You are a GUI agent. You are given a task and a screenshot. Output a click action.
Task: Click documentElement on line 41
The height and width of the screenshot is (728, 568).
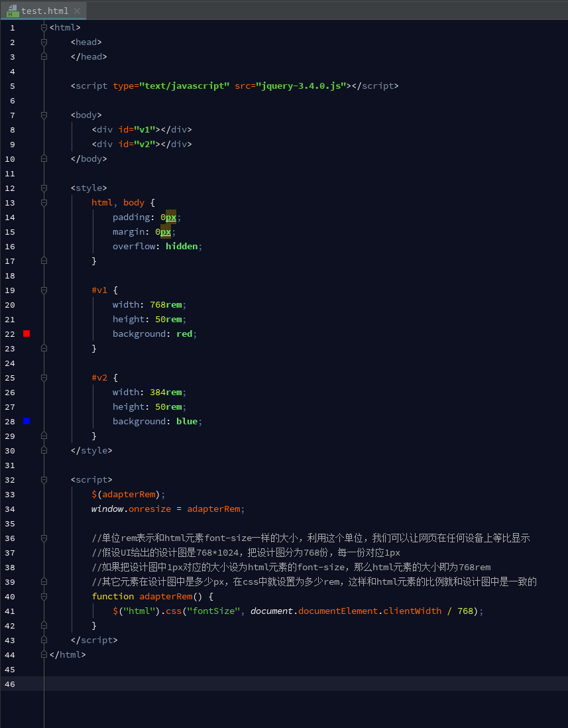point(338,611)
